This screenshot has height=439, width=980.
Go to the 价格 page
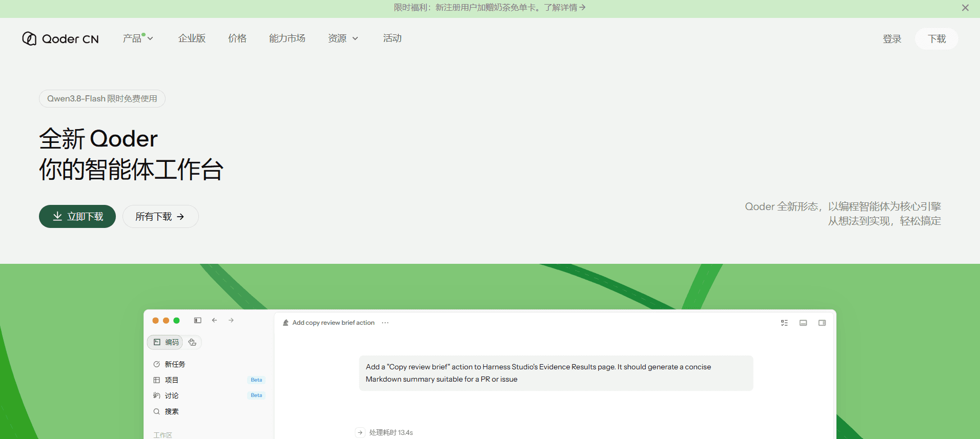pyautogui.click(x=237, y=38)
